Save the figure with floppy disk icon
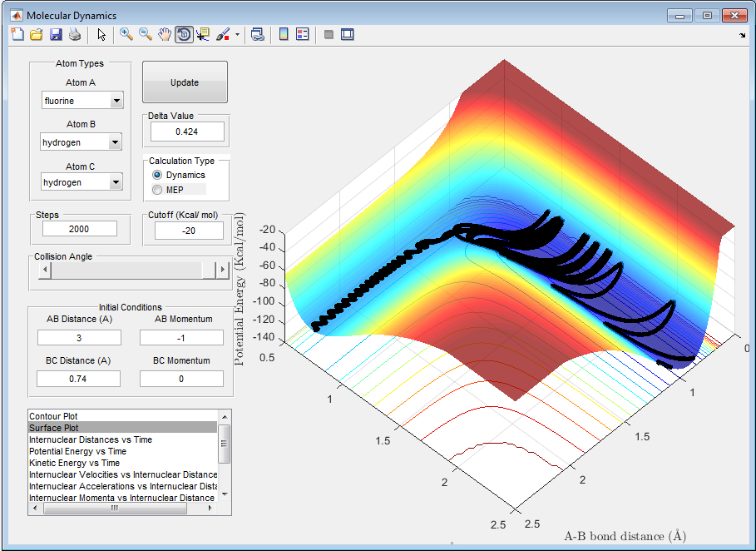756x551 pixels. [x=56, y=34]
